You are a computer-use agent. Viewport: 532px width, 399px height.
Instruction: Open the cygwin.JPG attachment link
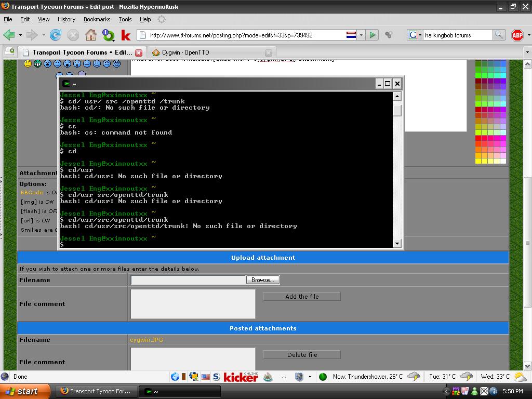tap(146, 340)
